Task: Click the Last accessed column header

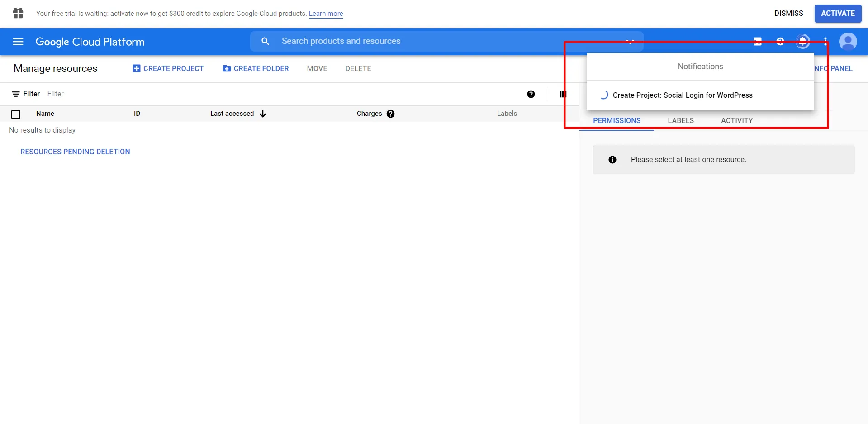Action: point(232,114)
